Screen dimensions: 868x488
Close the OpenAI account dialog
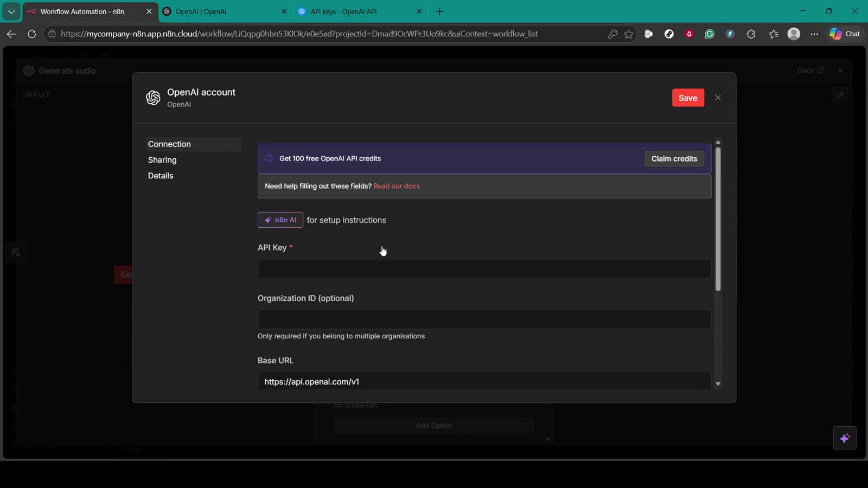718,98
